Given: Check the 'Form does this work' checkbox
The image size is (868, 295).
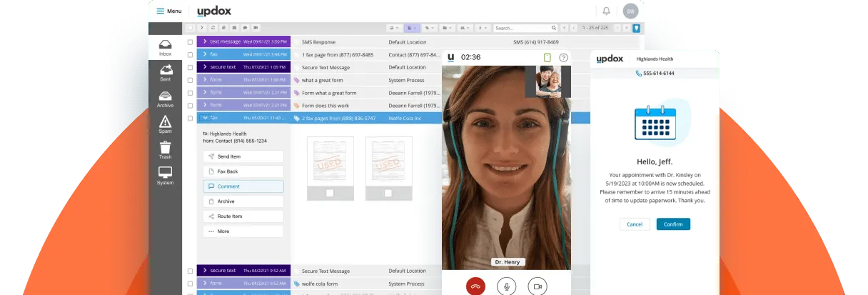Looking at the screenshot, I should (x=190, y=105).
